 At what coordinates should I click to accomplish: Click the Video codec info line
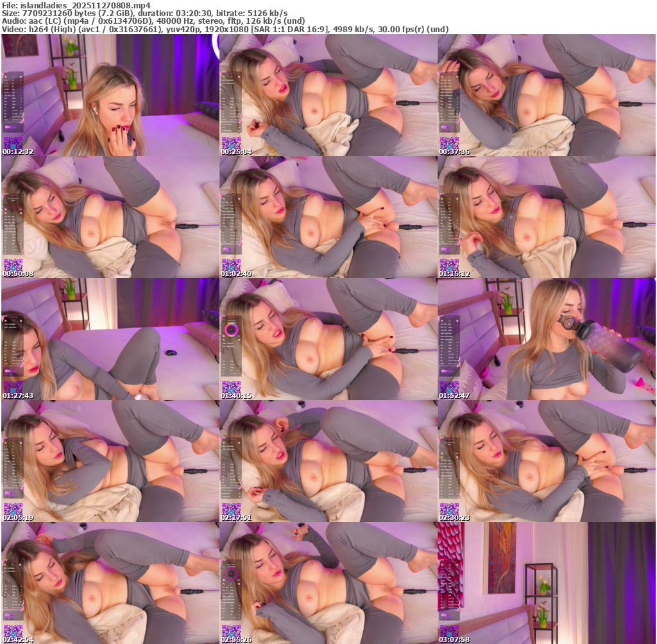225,30
